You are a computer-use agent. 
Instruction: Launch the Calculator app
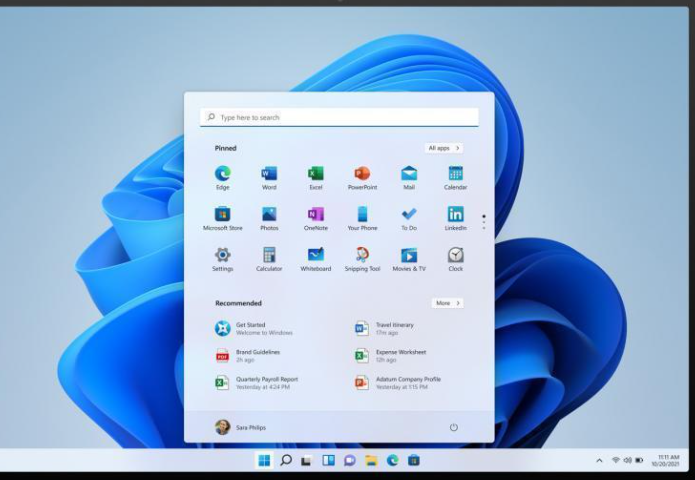pyautogui.click(x=269, y=259)
